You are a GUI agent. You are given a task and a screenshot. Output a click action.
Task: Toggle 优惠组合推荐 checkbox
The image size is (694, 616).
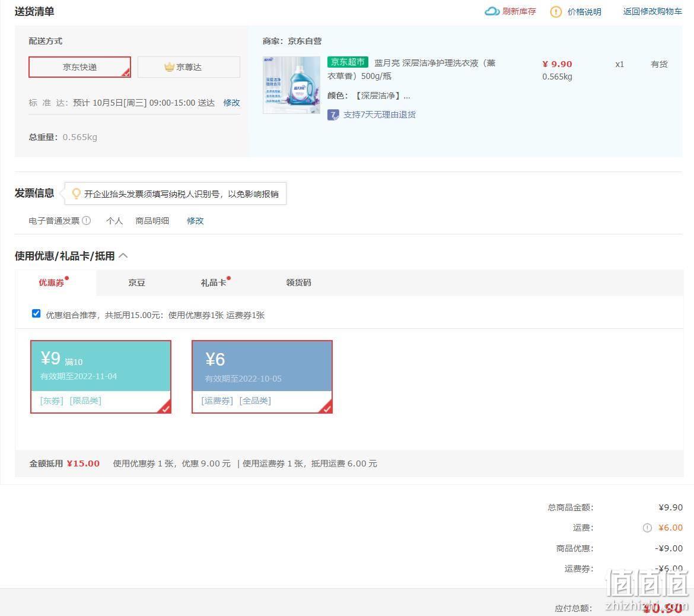[36, 313]
